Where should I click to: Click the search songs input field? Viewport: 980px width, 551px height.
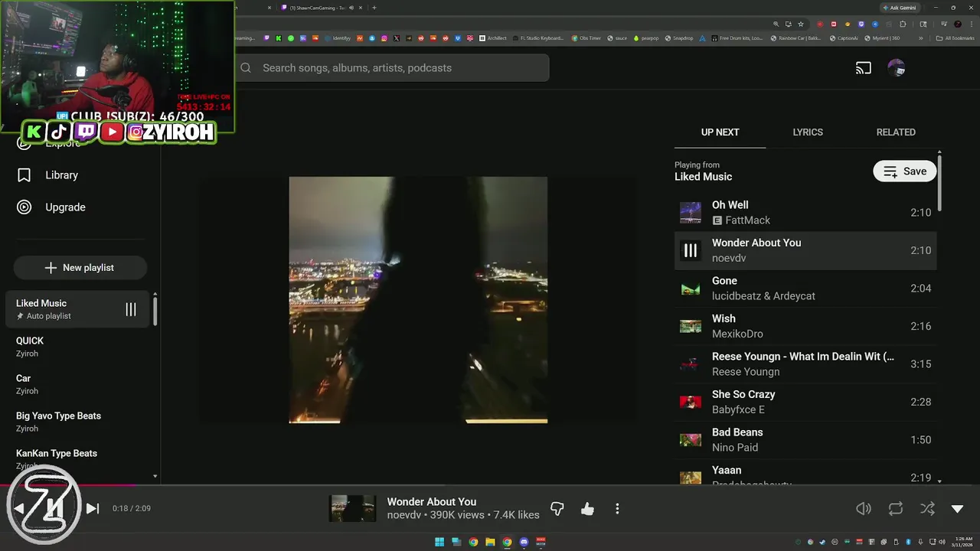pyautogui.click(x=391, y=67)
